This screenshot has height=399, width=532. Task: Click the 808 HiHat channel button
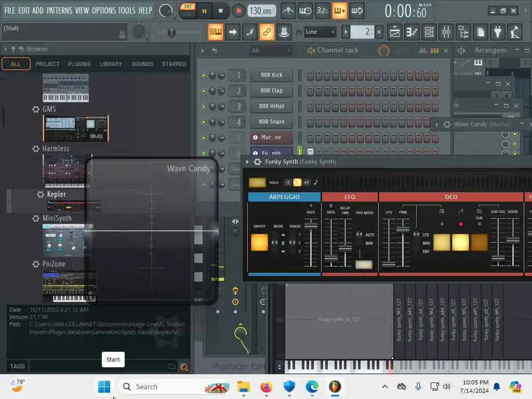(x=271, y=106)
